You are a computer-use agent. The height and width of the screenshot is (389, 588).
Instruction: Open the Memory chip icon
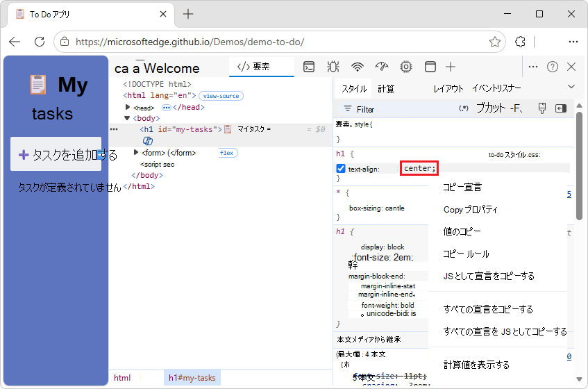point(405,67)
